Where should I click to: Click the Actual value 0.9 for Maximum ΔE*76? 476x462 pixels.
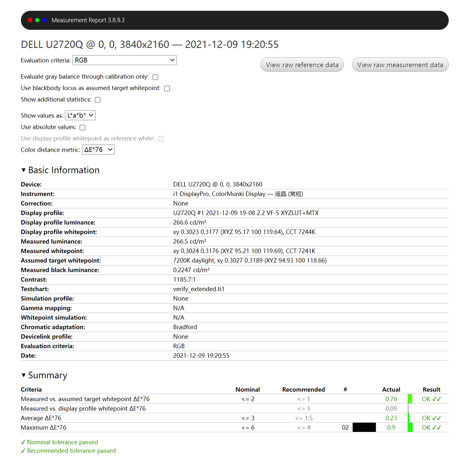391,427
